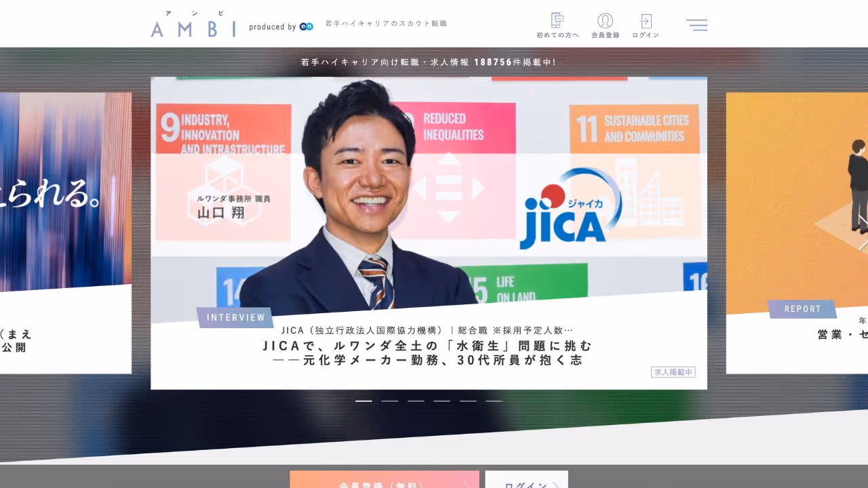Open the orange report card on right

pos(797,233)
